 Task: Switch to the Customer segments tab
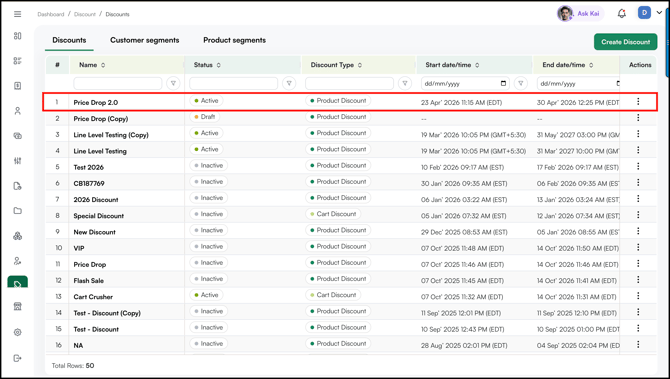click(144, 40)
